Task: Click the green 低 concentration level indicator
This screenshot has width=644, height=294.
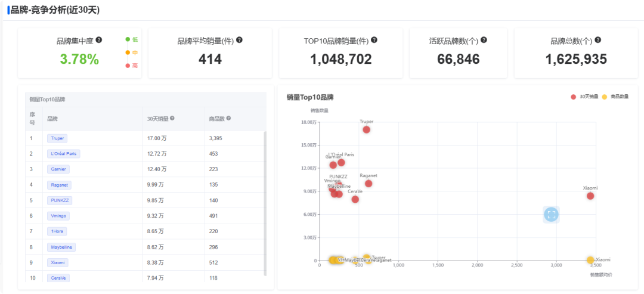Action: point(131,39)
